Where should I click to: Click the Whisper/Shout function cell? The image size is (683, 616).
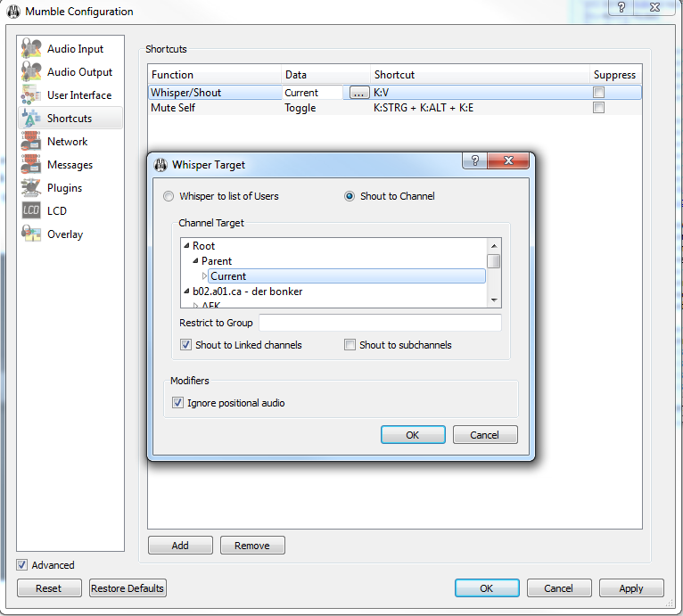click(215, 93)
